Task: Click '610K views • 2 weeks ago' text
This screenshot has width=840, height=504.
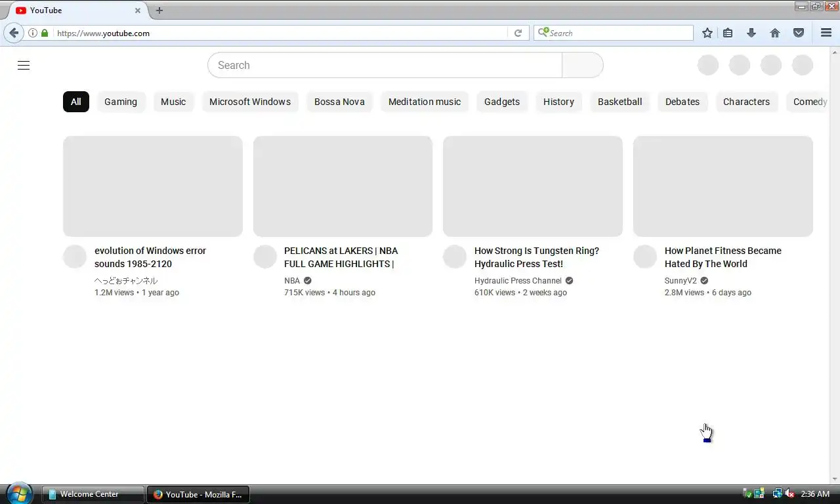Action: click(x=520, y=293)
